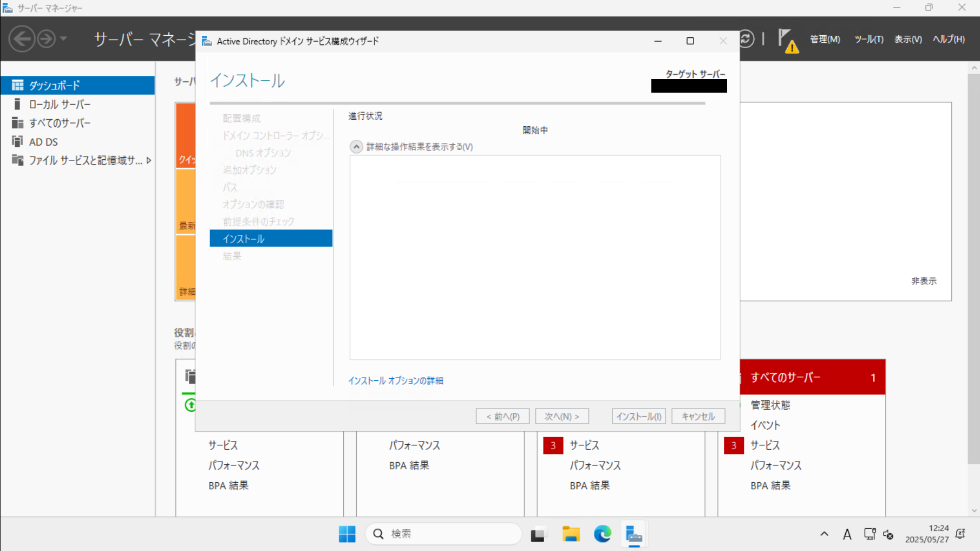Viewport: 980px width, 551px height.
Task: Open the すべてのサーバー red tile header
Action: coord(813,377)
